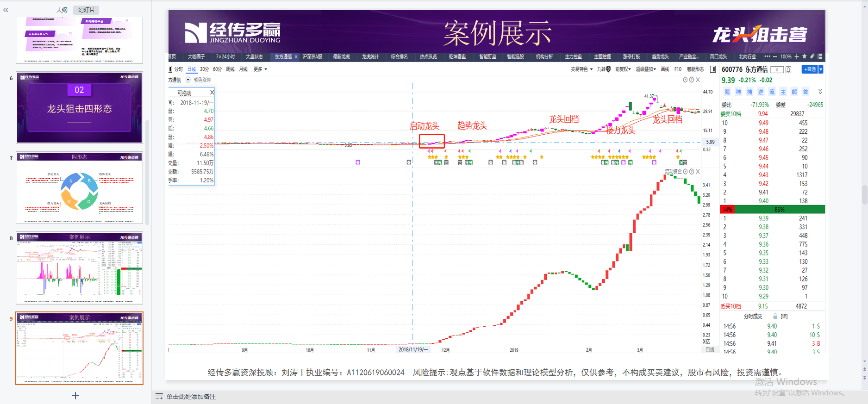This screenshot has width=868, height=404.
Task: Click the 神 indicator icon
Action: 738,92
